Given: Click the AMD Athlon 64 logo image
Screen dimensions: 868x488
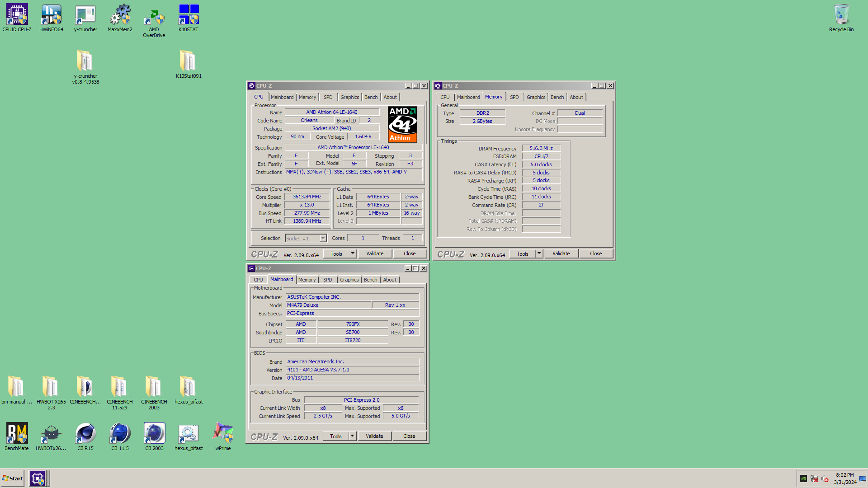Looking at the screenshot, I should click(402, 125).
